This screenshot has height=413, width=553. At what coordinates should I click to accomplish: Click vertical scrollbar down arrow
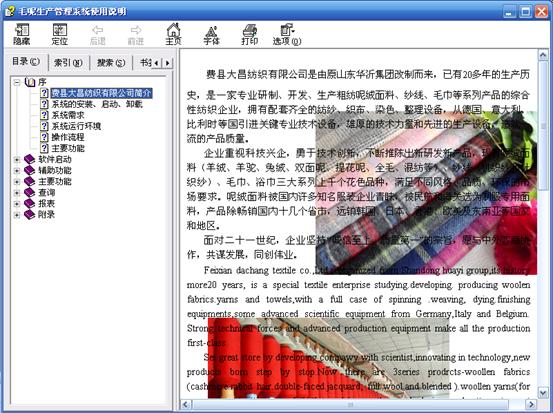[542, 392]
